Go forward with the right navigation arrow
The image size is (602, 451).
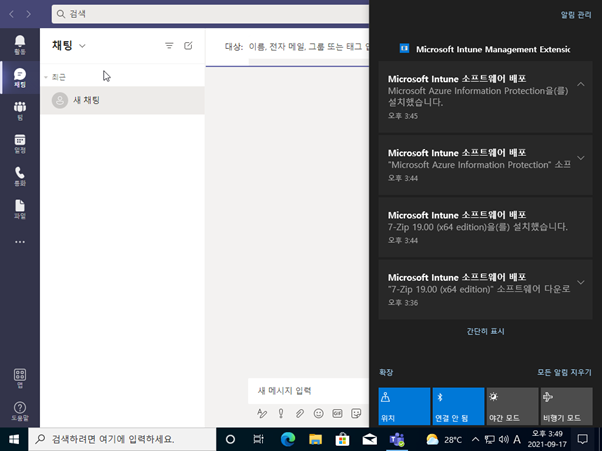[x=29, y=14]
